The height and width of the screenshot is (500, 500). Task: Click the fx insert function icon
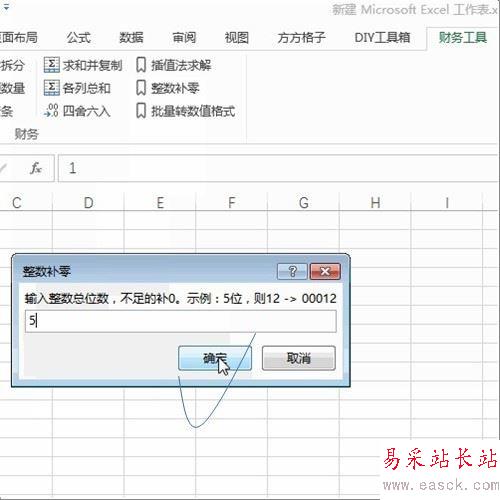click(36, 168)
